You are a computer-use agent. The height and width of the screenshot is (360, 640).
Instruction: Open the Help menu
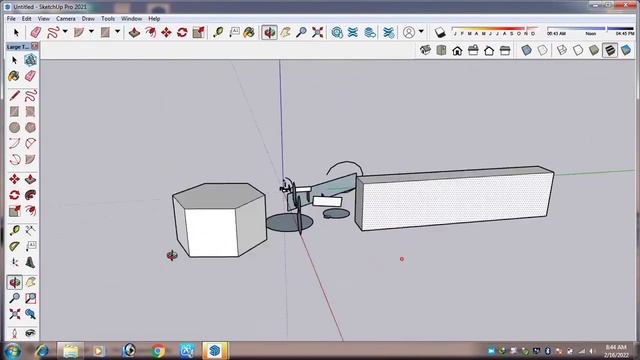[154, 19]
